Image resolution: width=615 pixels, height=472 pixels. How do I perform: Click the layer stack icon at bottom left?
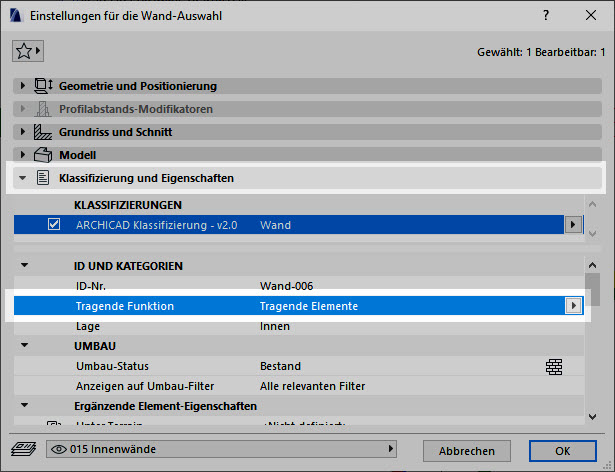coord(24,450)
